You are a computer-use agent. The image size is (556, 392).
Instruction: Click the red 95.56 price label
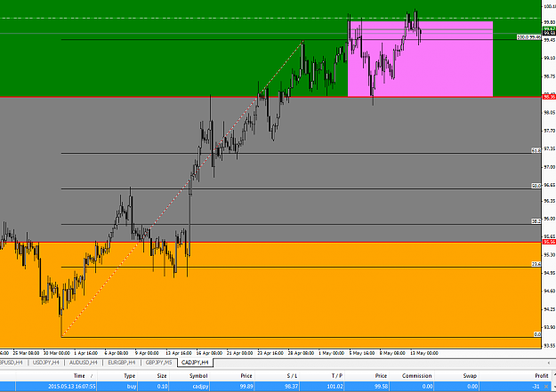pyautogui.click(x=549, y=242)
